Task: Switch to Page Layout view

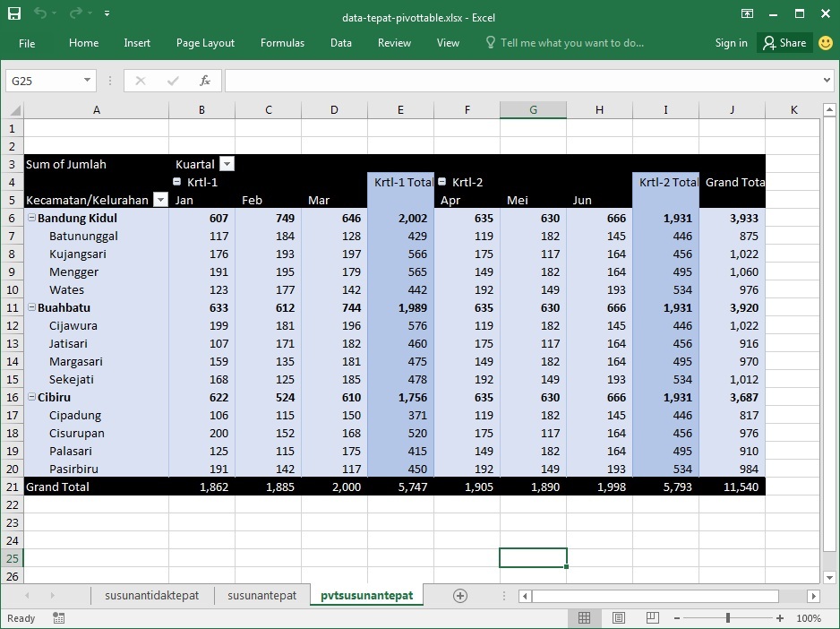Action: point(619,618)
